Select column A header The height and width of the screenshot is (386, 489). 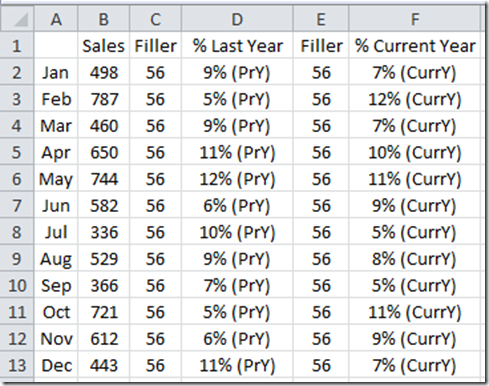[56, 19]
